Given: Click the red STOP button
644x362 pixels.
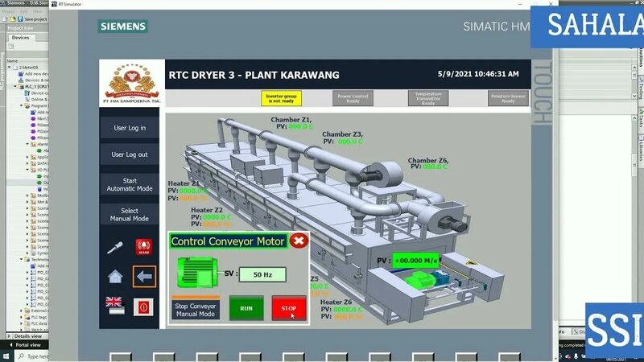Looking at the screenshot, I should point(289,308).
